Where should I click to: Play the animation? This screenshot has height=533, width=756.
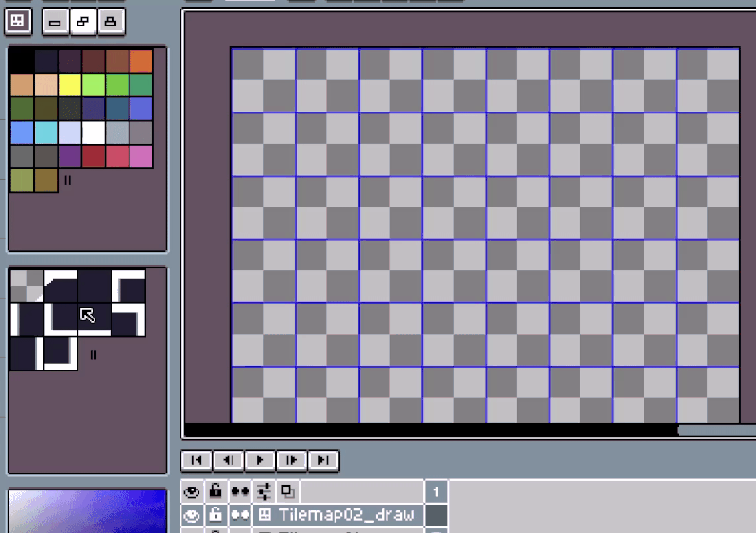(260, 460)
